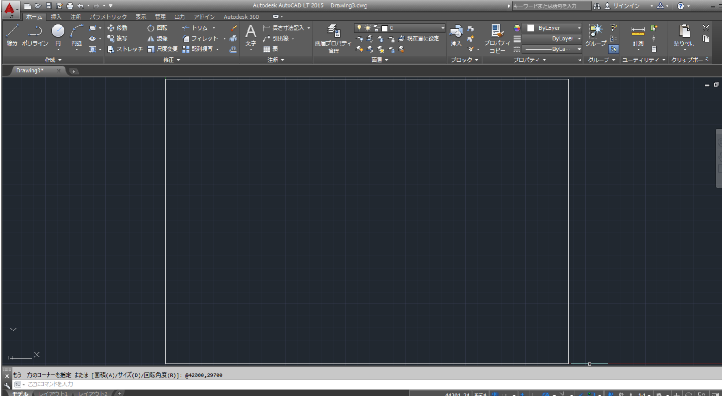
Task: Select the Polyline (ポリライン) tool
Action: 35,35
